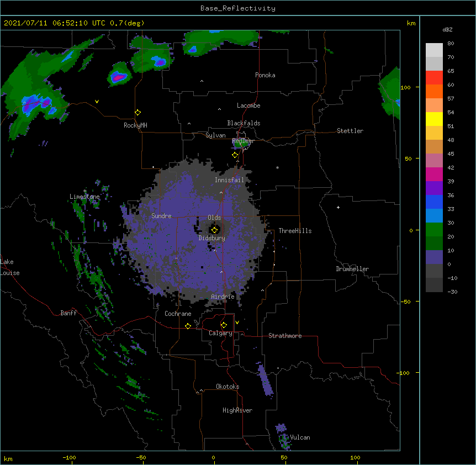Select the blue 33-36 dBZ swatch
This screenshot has width=476, height=465.
point(434,202)
